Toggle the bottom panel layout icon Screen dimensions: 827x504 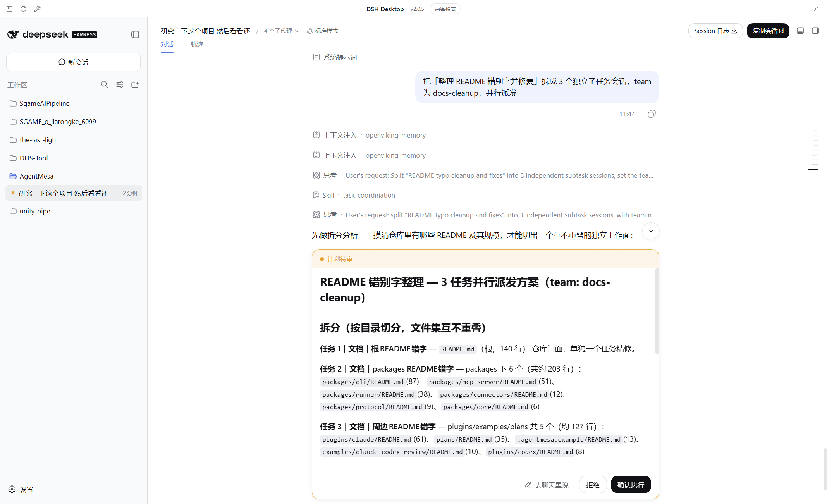800,31
